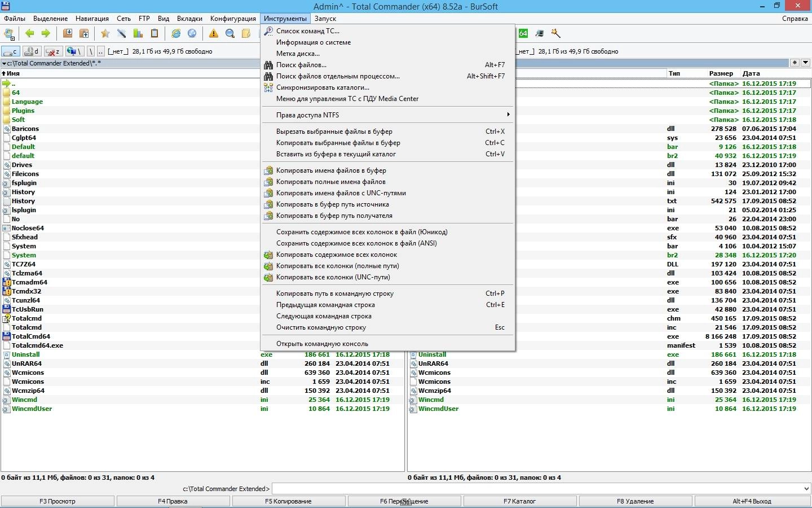Click the Internet Explorer toolbar icon
This screenshot has width=812, height=508.
[x=176, y=33]
